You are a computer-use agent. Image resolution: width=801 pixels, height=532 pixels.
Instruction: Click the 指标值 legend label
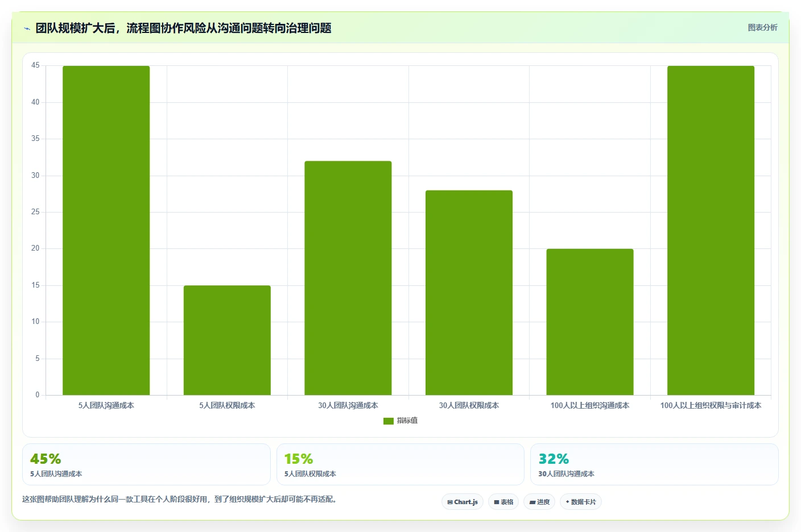click(x=407, y=421)
